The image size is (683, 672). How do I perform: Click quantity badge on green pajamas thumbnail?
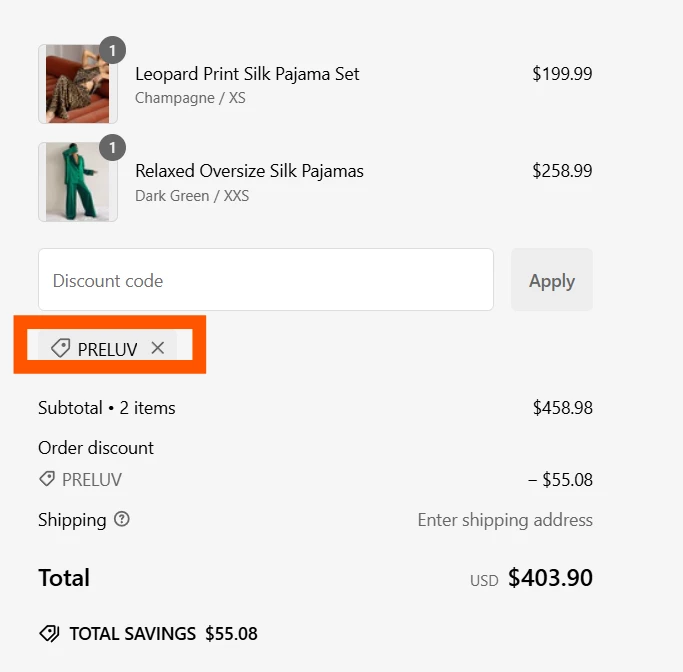point(112,149)
